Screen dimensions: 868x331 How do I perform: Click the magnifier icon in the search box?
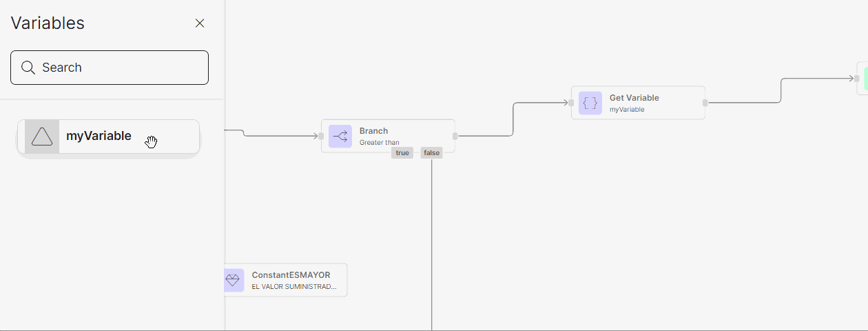click(28, 68)
